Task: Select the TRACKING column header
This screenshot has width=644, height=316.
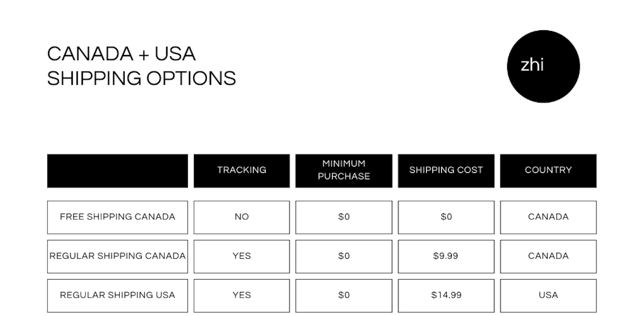Action: tap(242, 171)
